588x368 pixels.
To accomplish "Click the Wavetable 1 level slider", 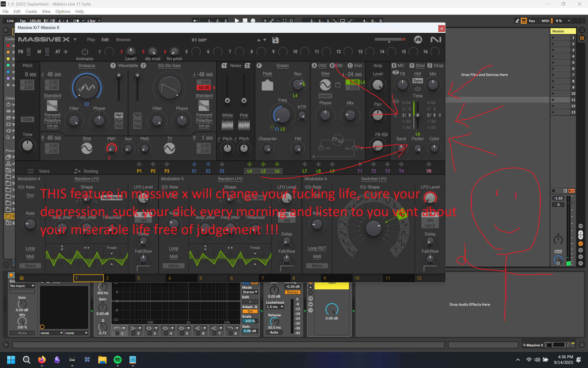I will tap(119, 75).
